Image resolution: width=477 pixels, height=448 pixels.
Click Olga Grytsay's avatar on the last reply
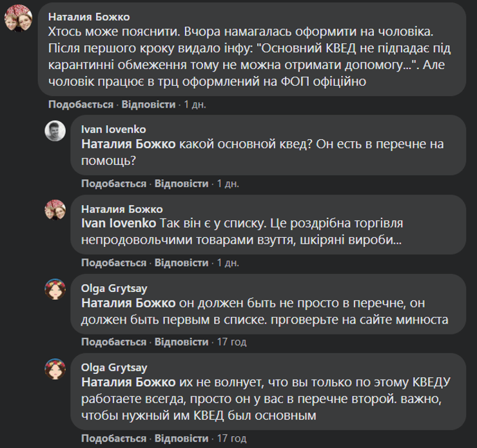click(55, 369)
